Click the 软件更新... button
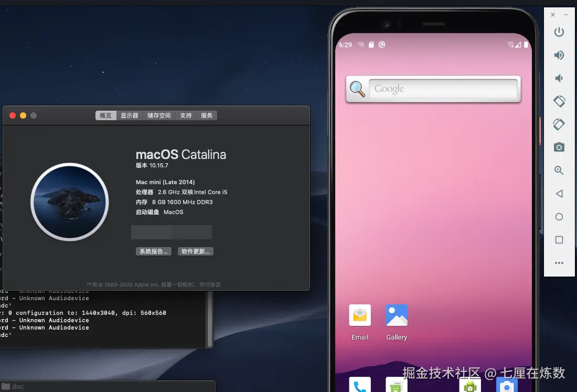The width and height of the screenshot is (577, 392). [196, 251]
